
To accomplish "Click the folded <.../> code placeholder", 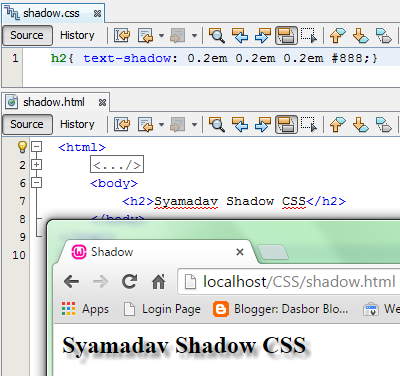I will pos(117,164).
